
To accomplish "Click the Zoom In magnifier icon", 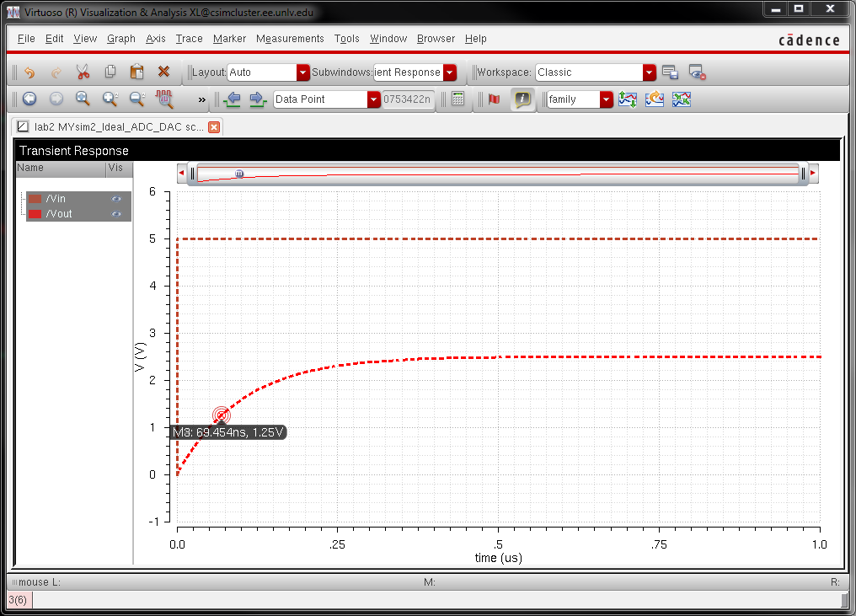I will tap(110, 99).
